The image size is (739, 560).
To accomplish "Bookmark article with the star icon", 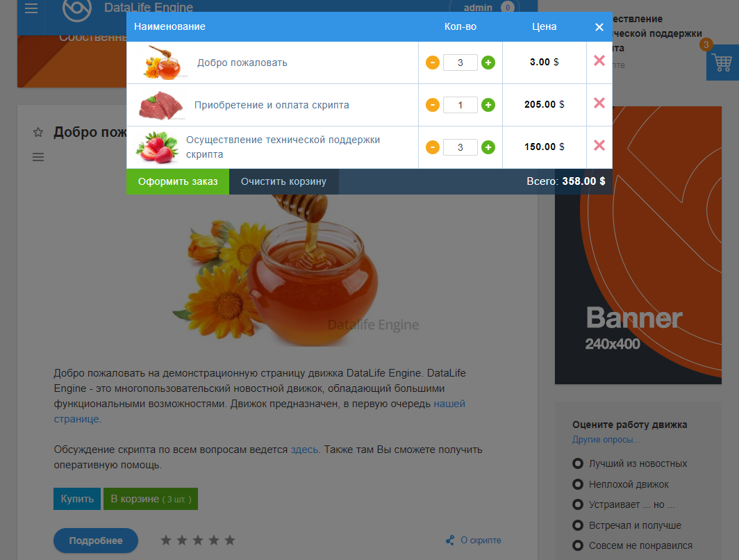I will (38, 133).
